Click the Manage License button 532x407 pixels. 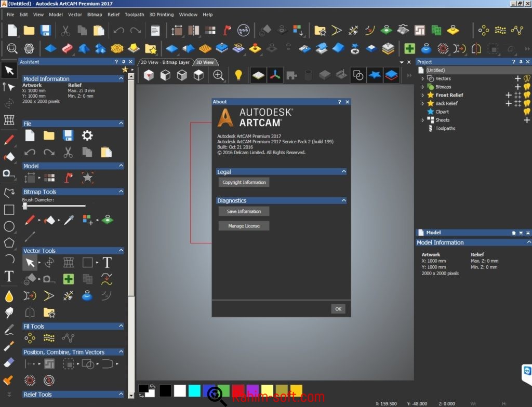click(x=244, y=226)
